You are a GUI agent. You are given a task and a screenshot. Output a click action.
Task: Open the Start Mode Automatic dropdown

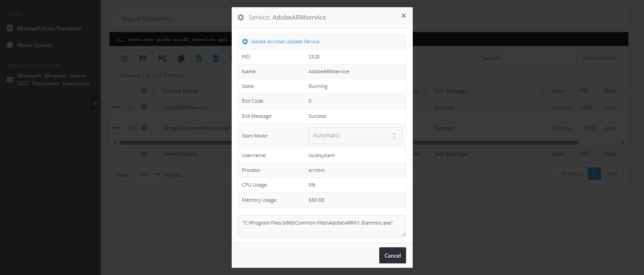[x=355, y=136]
